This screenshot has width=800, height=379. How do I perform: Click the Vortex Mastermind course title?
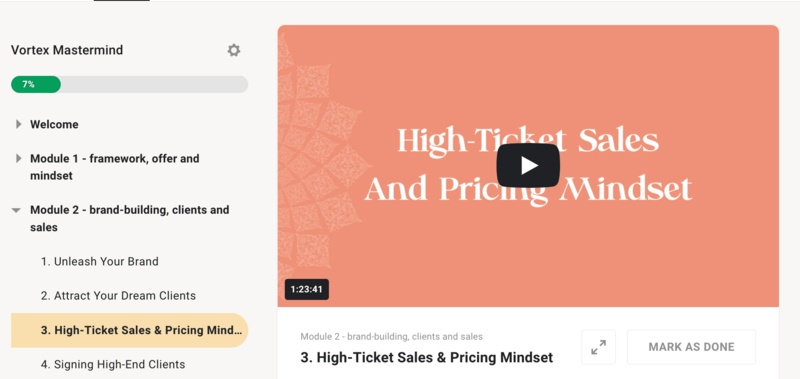click(x=67, y=50)
